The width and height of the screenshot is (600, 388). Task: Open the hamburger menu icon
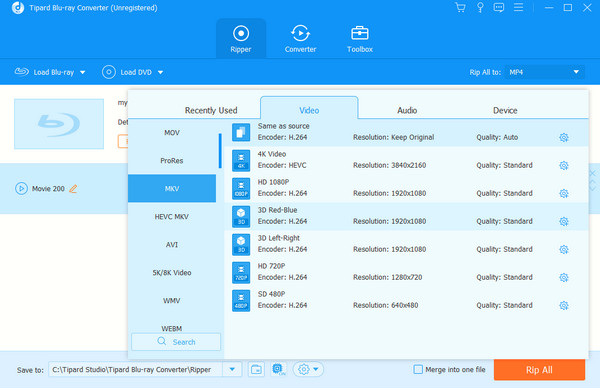[518, 8]
